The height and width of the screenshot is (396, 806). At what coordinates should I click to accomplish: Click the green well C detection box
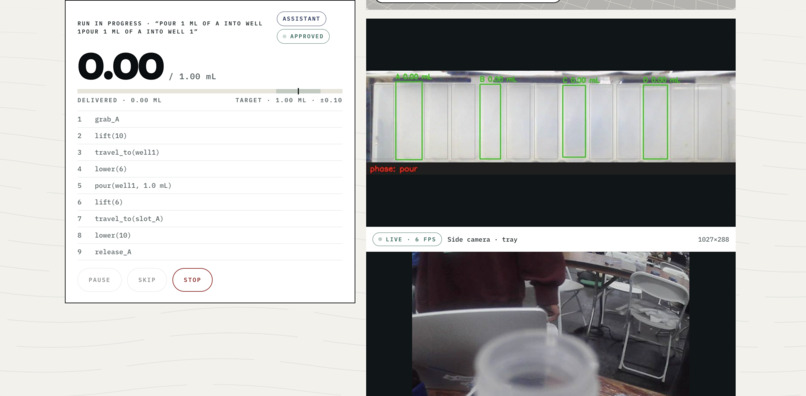(574, 121)
